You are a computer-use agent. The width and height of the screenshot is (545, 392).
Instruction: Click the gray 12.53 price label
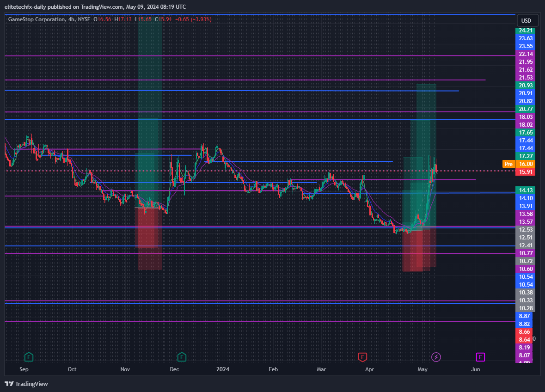(526, 229)
